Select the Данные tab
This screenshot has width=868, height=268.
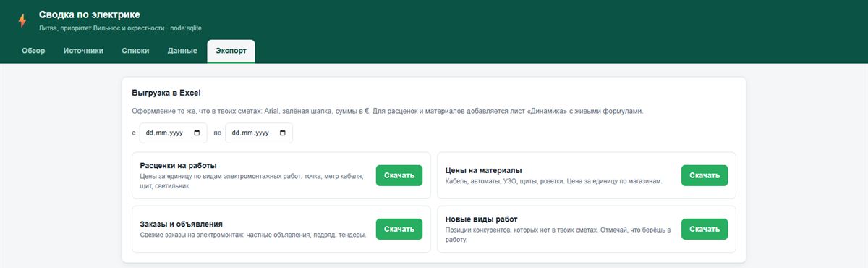[x=182, y=51]
